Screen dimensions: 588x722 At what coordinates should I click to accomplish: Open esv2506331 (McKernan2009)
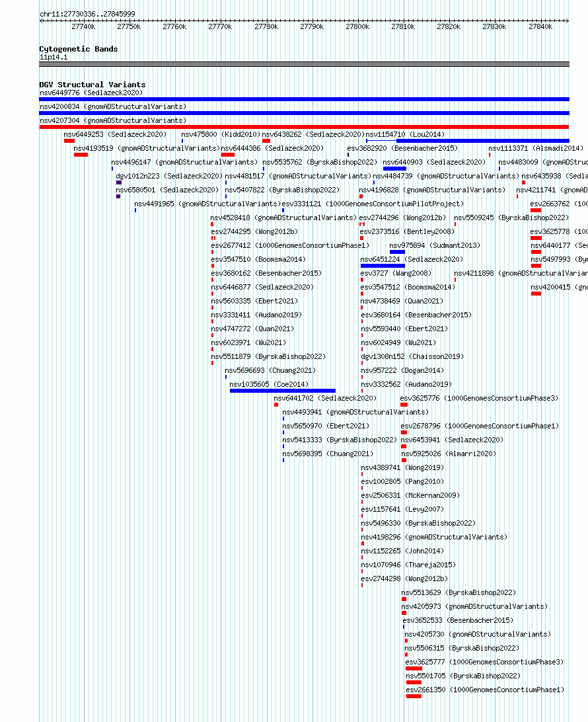pyautogui.click(x=410, y=495)
